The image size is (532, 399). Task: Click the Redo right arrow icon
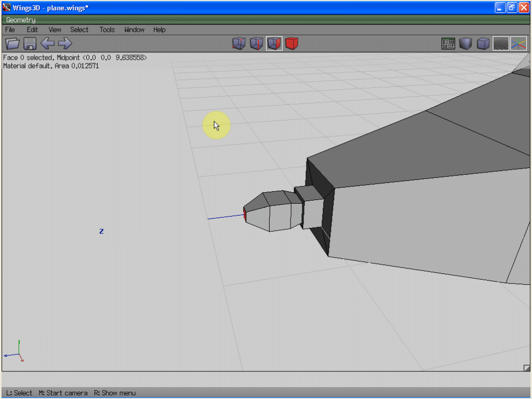[65, 44]
